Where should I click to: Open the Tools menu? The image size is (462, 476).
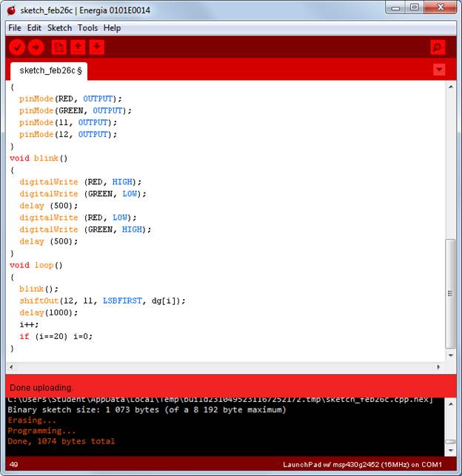click(87, 28)
